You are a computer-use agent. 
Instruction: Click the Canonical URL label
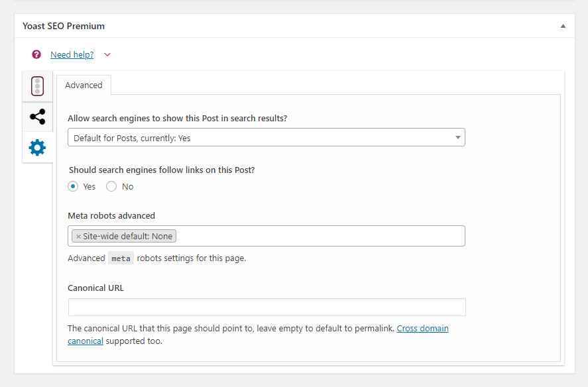(95, 288)
